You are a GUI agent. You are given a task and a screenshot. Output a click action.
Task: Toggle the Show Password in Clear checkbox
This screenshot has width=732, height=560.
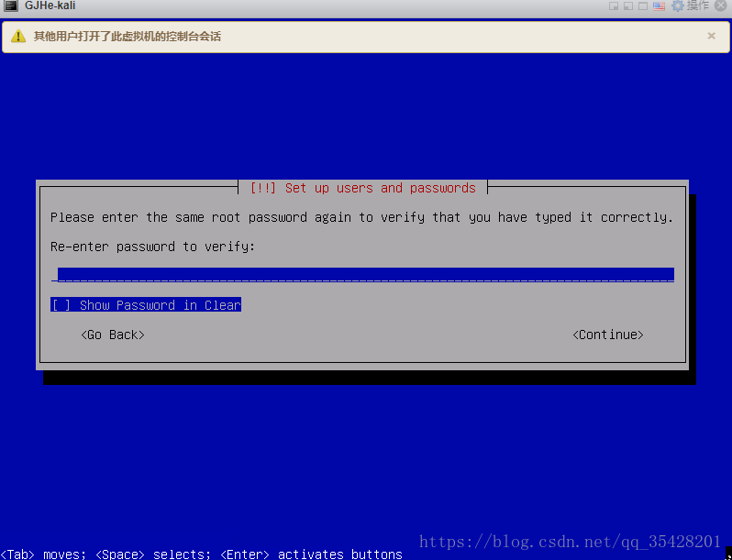tap(146, 305)
